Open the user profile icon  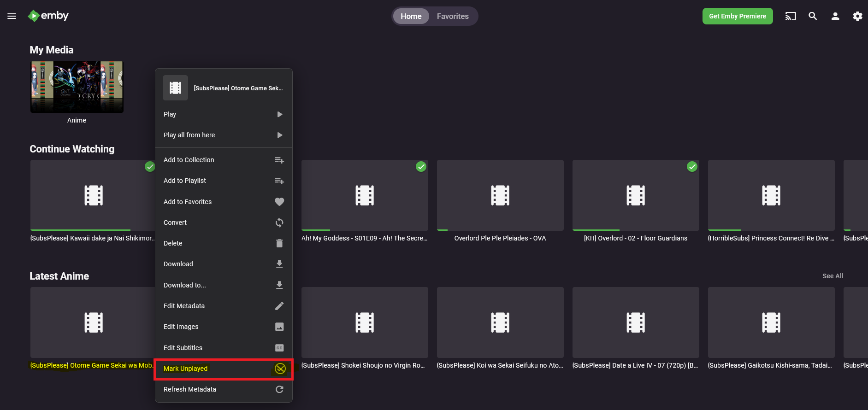pos(835,16)
